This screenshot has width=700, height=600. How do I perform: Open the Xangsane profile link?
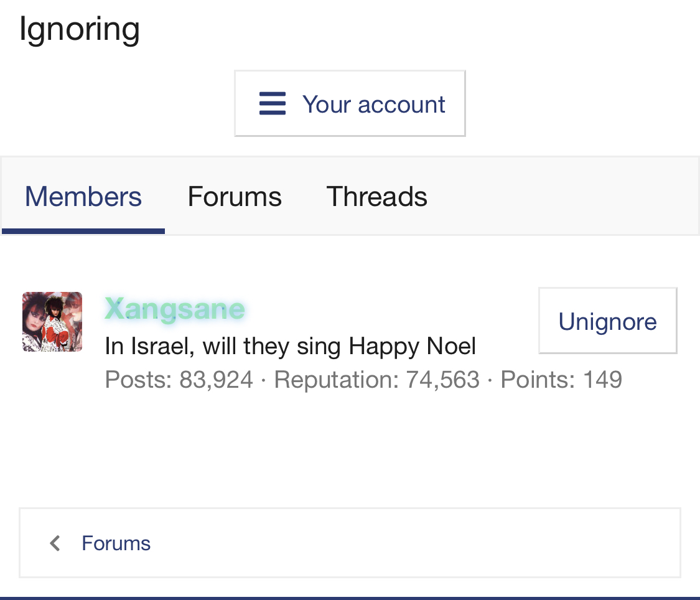[x=175, y=309]
